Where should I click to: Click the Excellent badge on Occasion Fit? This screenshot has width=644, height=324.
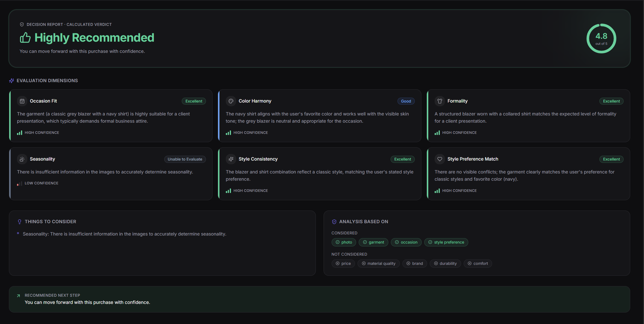[x=194, y=101]
